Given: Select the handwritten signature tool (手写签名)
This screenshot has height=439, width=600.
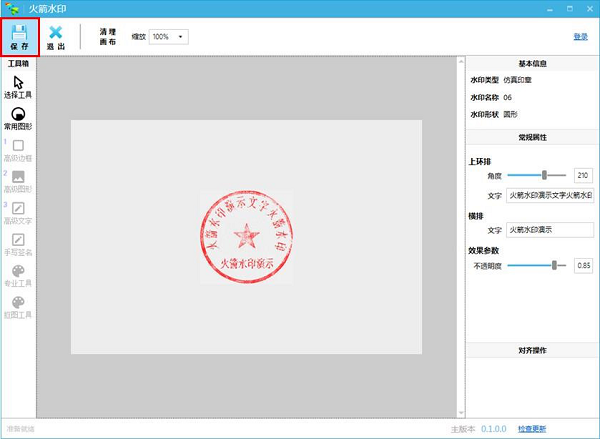Looking at the screenshot, I should coord(18,240).
